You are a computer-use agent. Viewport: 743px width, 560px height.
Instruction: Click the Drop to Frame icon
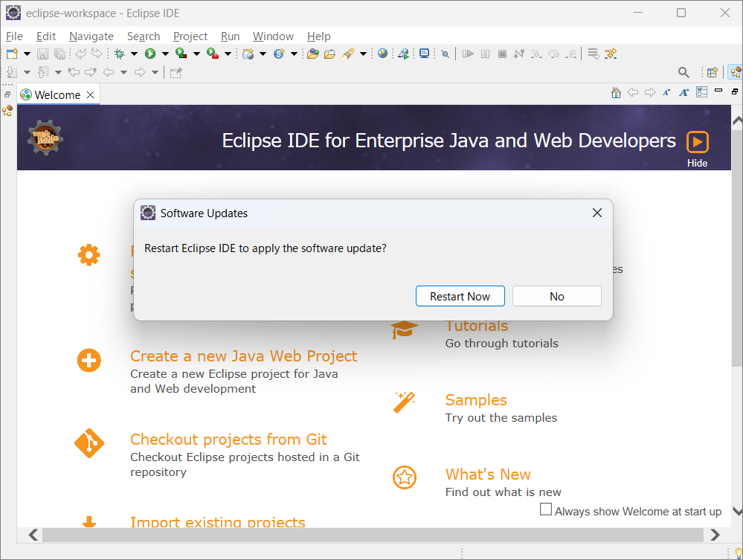point(594,54)
